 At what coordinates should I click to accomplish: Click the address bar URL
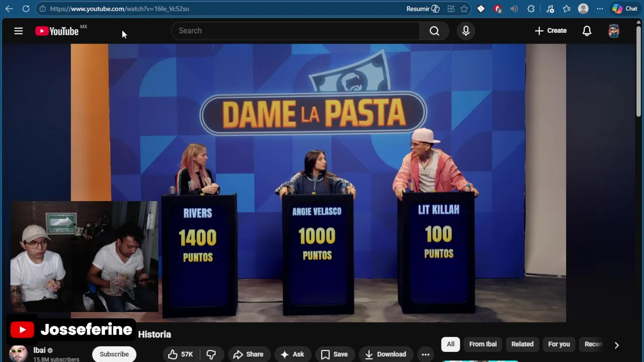(120, 9)
